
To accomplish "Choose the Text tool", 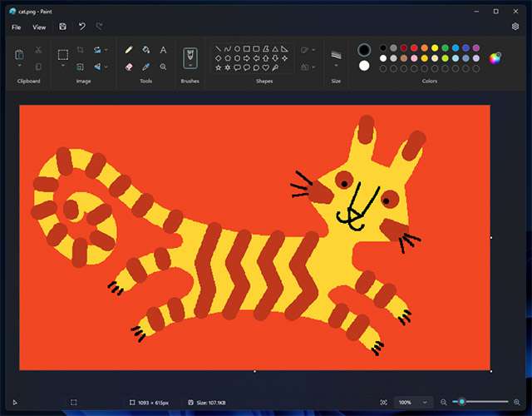I will tap(163, 50).
